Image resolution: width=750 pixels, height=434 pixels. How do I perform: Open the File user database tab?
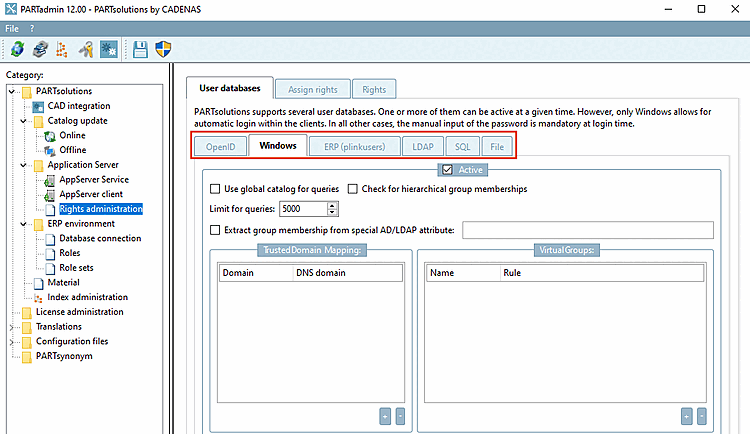[497, 147]
